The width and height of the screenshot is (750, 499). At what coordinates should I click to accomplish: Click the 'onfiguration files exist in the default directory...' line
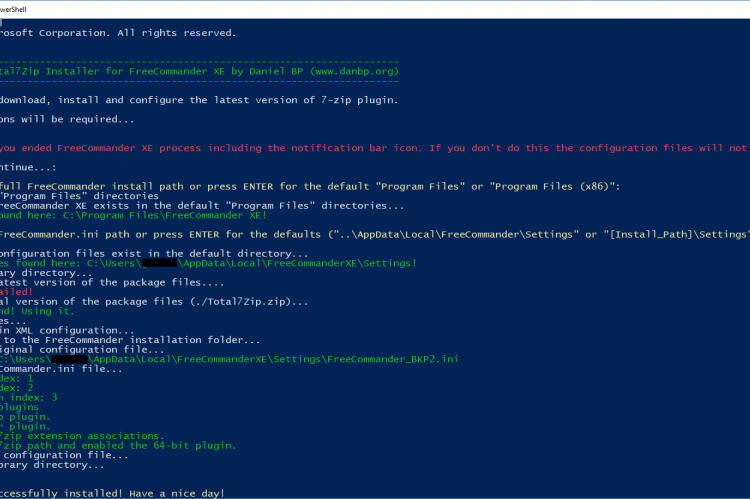pyautogui.click(x=154, y=254)
